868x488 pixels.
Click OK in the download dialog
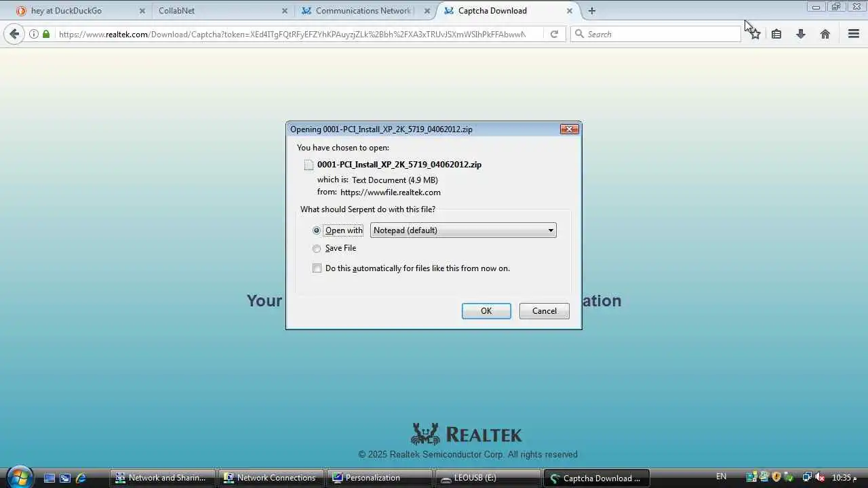(x=486, y=311)
